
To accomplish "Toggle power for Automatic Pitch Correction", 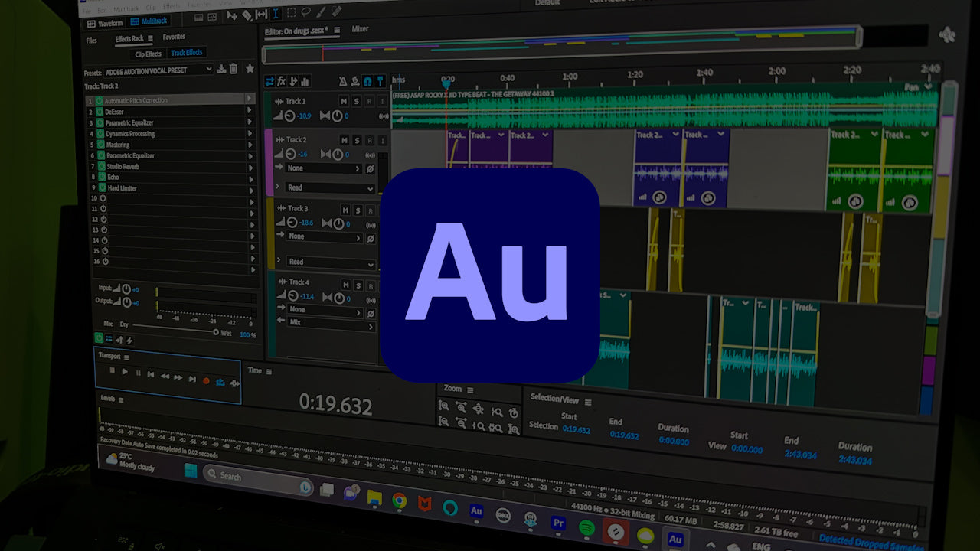I will [x=99, y=100].
